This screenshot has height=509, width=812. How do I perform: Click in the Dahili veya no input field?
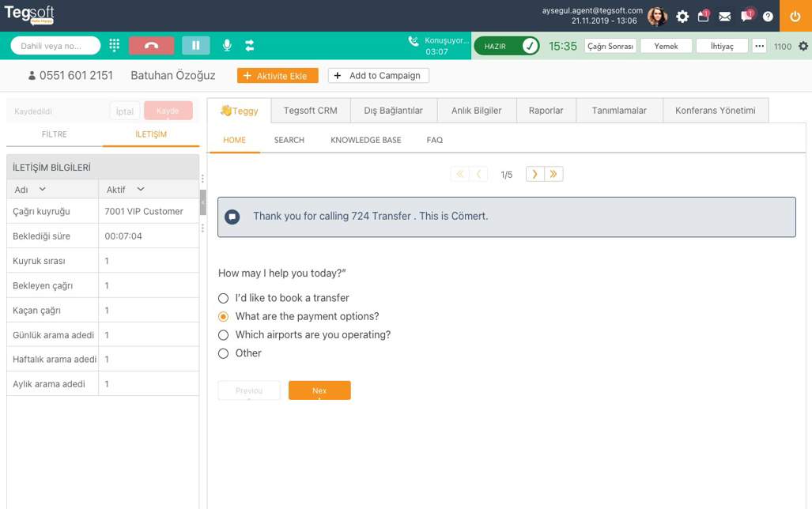[x=55, y=46]
